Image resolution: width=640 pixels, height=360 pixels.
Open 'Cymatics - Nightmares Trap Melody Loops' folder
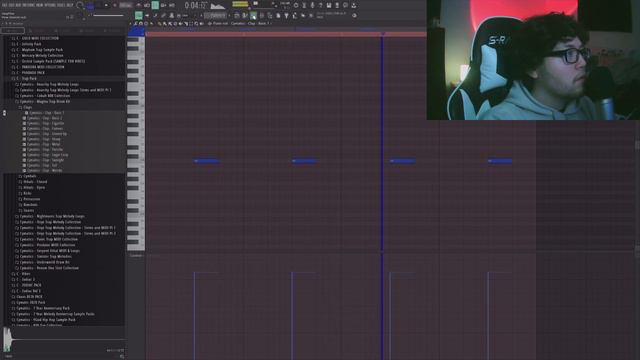click(x=52, y=216)
